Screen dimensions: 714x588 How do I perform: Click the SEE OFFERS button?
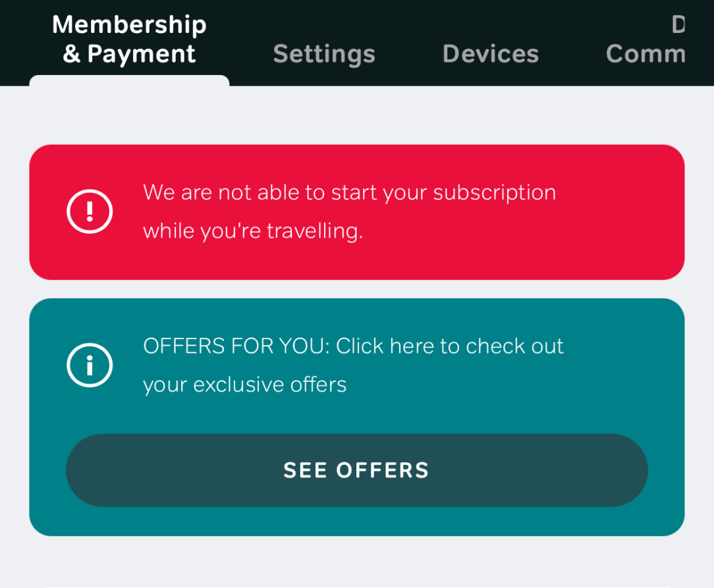pyautogui.click(x=356, y=470)
